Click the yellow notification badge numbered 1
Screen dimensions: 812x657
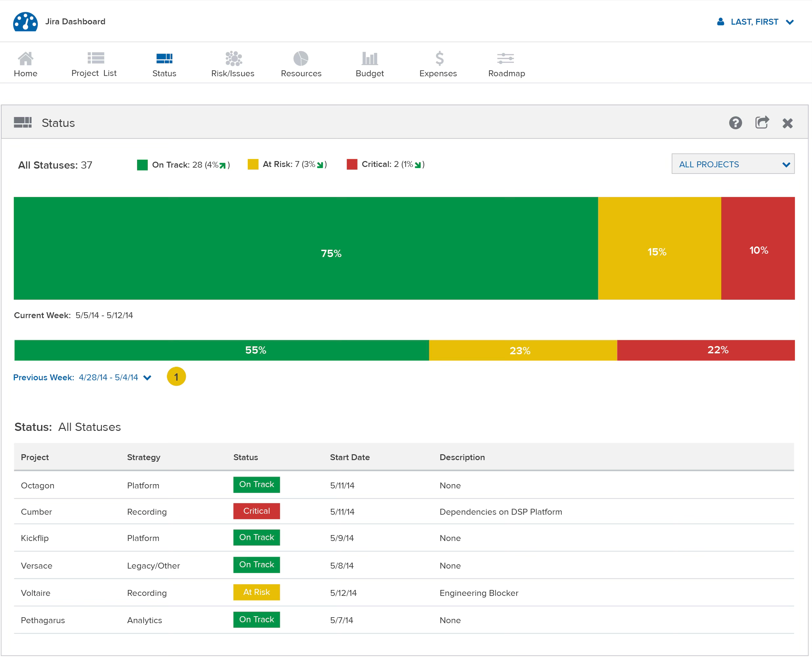pyautogui.click(x=176, y=377)
